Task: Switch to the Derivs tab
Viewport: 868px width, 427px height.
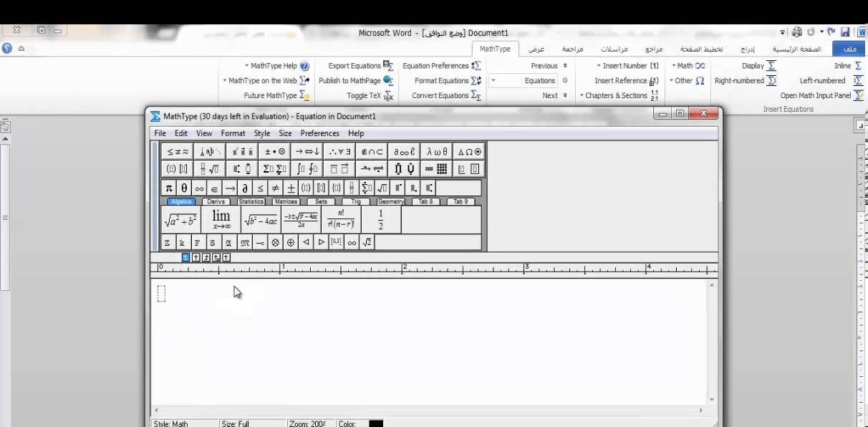Action: click(216, 202)
